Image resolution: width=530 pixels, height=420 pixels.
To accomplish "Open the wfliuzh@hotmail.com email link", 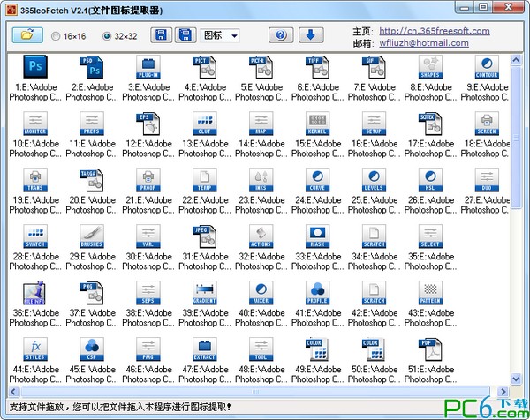I will [x=424, y=43].
